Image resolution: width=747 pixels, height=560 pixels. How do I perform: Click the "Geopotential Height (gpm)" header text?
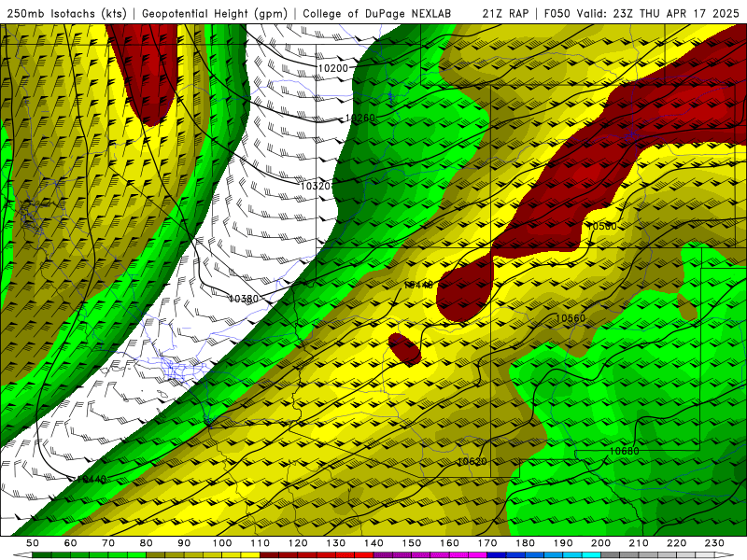point(215,13)
